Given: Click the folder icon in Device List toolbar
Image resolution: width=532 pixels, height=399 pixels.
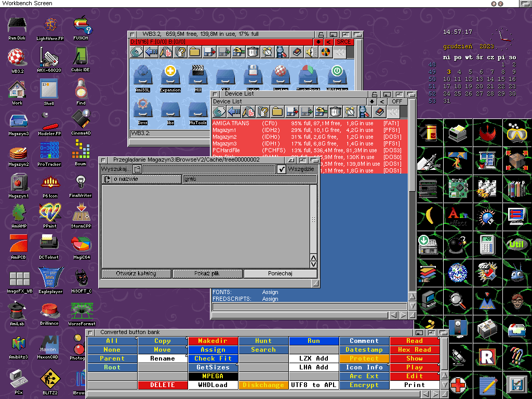Looking at the screenshot, I should pyautogui.click(x=277, y=112).
